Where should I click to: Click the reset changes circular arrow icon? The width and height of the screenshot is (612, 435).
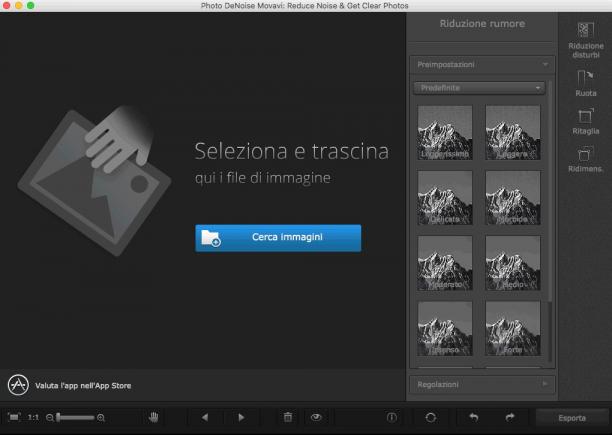point(431,418)
